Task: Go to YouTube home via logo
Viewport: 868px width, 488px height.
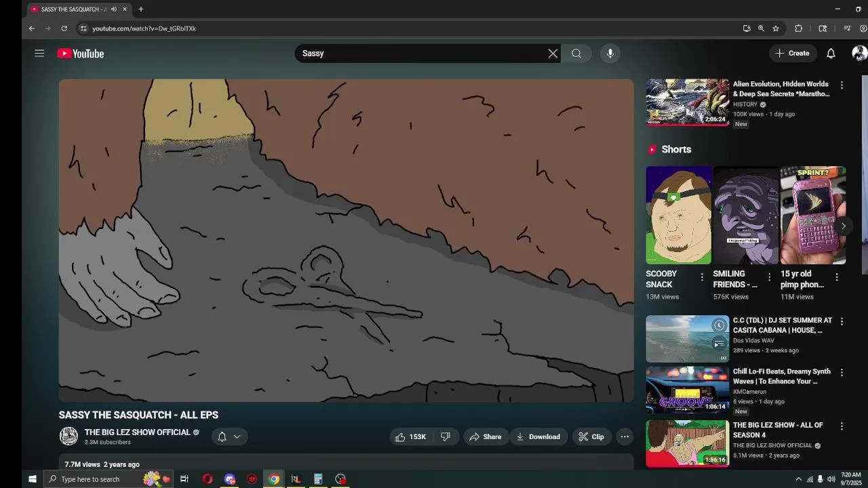Action: 81,54
